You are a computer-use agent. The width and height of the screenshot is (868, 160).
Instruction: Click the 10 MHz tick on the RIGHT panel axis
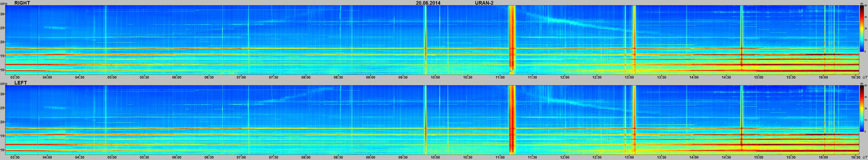point(3,70)
